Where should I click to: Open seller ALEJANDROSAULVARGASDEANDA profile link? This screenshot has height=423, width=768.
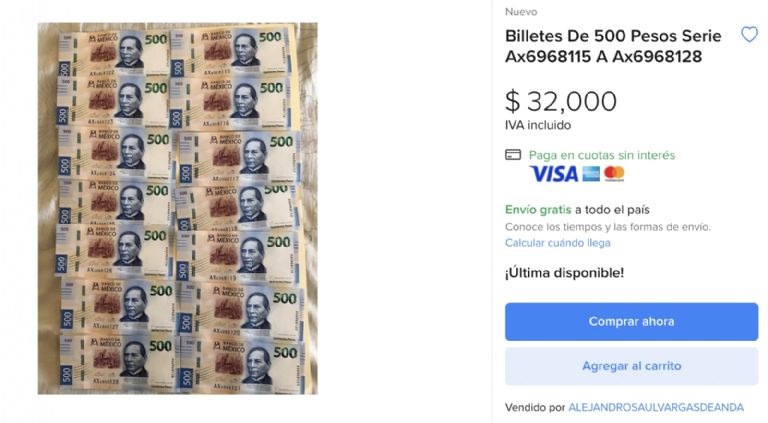(x=656, y=407)
